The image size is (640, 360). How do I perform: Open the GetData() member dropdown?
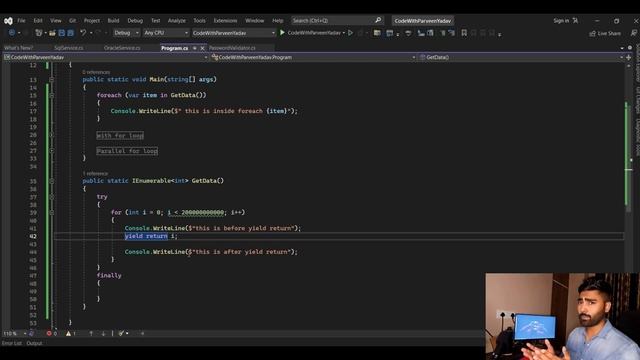tap(521, 58)
